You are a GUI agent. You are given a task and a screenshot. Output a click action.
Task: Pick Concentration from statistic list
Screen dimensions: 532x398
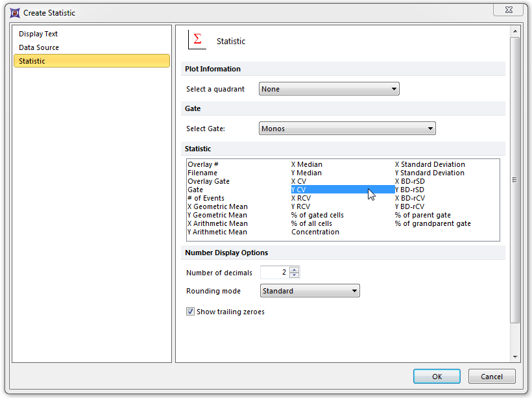point(315,232)
